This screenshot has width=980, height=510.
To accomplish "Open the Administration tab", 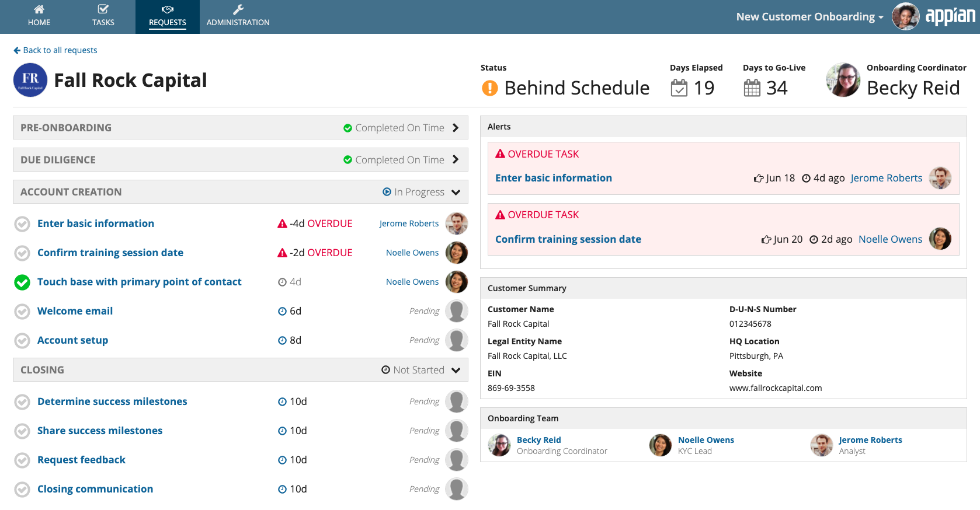I will pos(238,16).
